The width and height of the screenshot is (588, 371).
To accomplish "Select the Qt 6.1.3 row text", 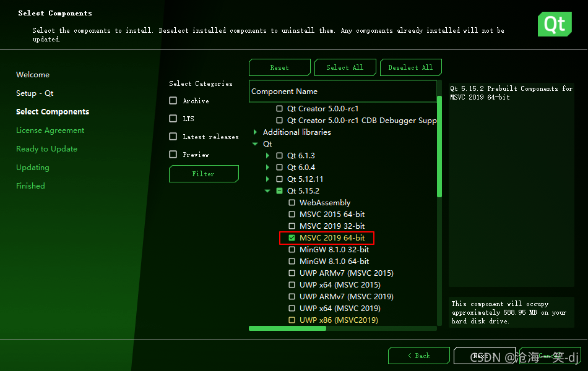I will tap(301, 156).
